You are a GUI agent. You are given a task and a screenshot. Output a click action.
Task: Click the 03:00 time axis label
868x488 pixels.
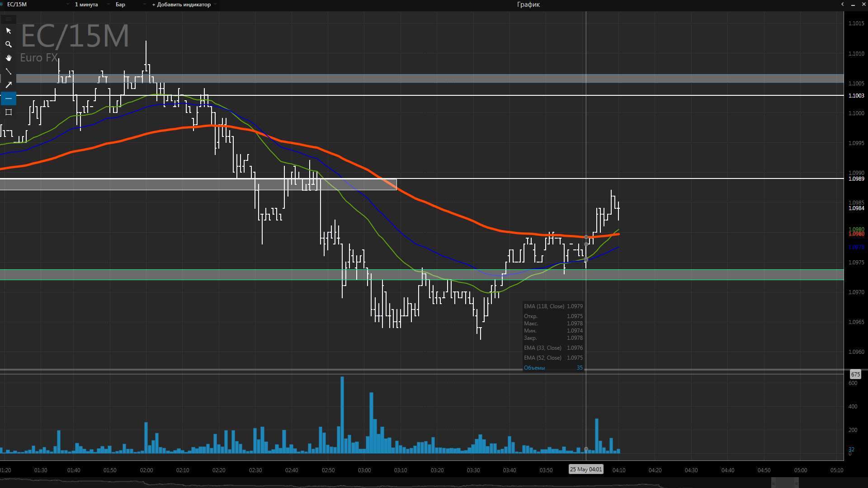click(x=364, y=470)
